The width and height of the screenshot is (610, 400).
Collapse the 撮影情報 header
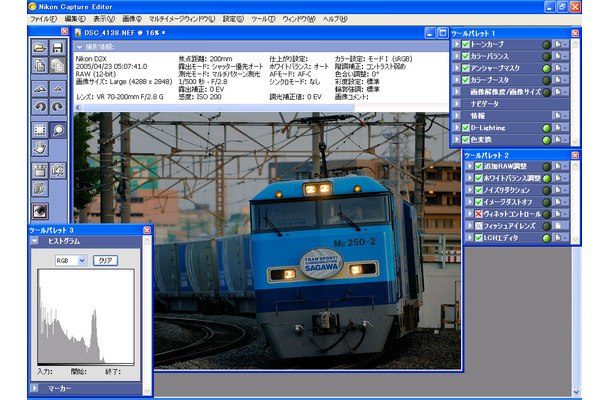(81, 47)
